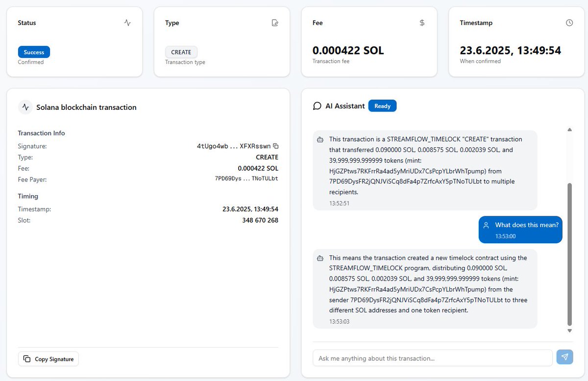This screenshot has height=381, width=588.
Task: Click the Copy Signature button
Action: point(49,359)
